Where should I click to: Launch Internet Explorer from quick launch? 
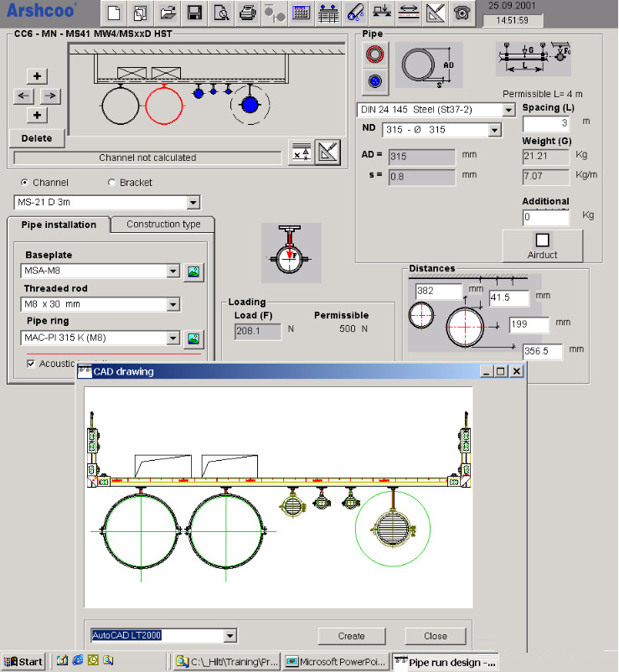pos(78,660)
